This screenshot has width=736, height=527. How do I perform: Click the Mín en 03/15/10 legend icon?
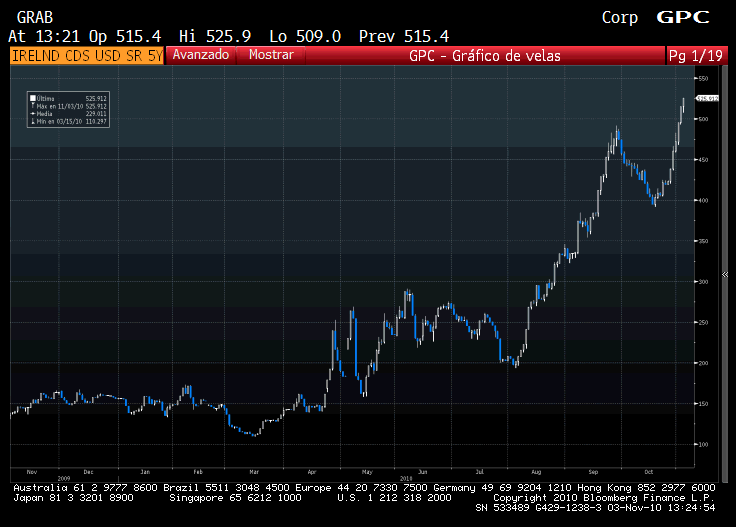33,121
